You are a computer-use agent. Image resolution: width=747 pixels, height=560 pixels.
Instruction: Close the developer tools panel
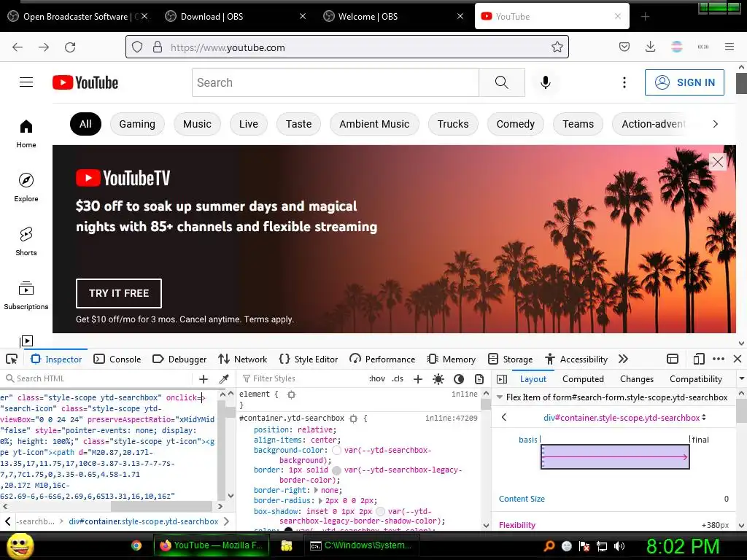tap(738, 359)
